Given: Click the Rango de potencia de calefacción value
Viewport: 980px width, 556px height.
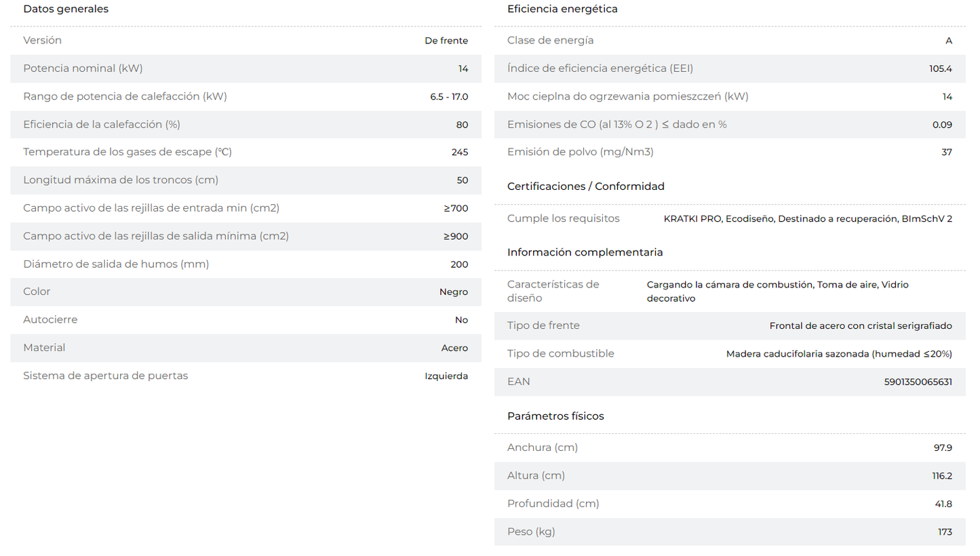Looking at the screenshot, I should coord(449,96).
